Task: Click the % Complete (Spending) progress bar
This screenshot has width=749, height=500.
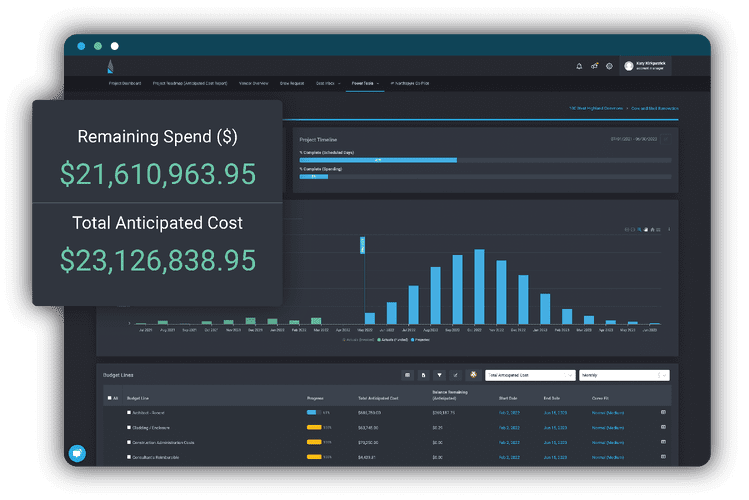Action: pyautogui.click(x=485, y=177)
